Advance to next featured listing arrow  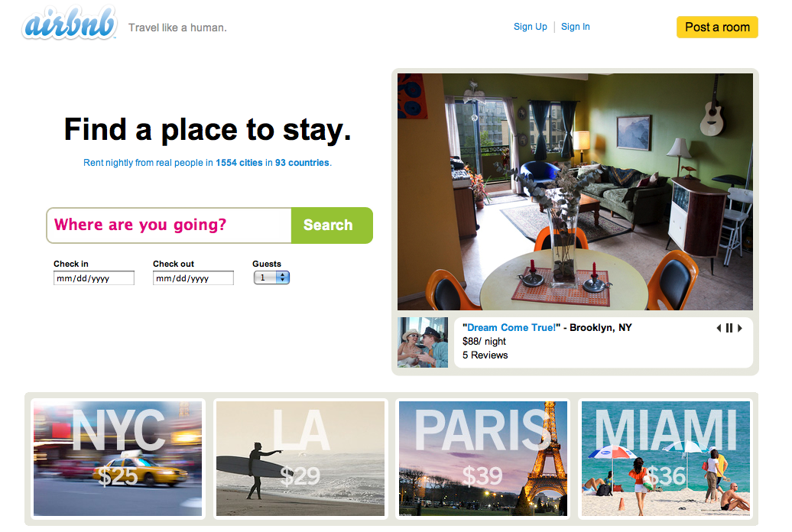[x=740, y=328]
